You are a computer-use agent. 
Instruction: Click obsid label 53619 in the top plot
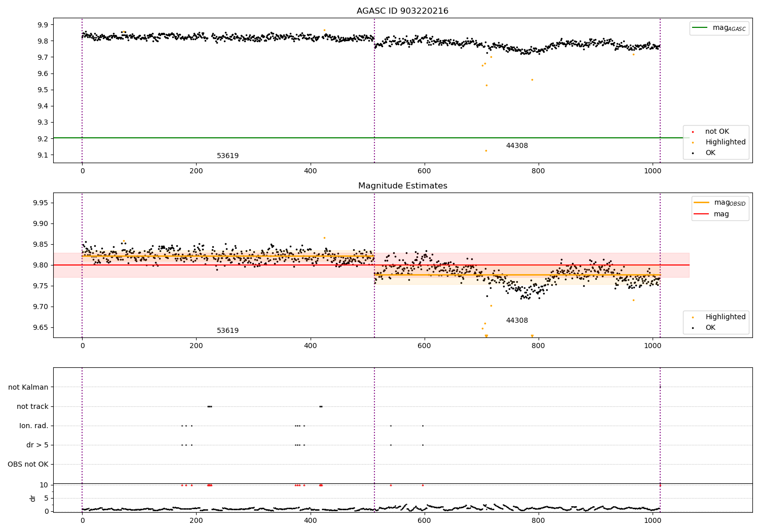click(x=227, y=156)
